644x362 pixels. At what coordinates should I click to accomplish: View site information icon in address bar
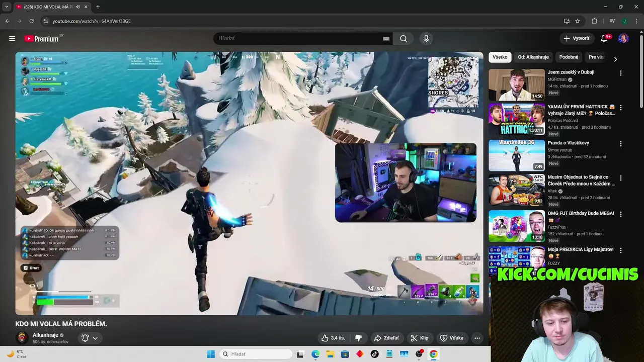pos(46,21)
